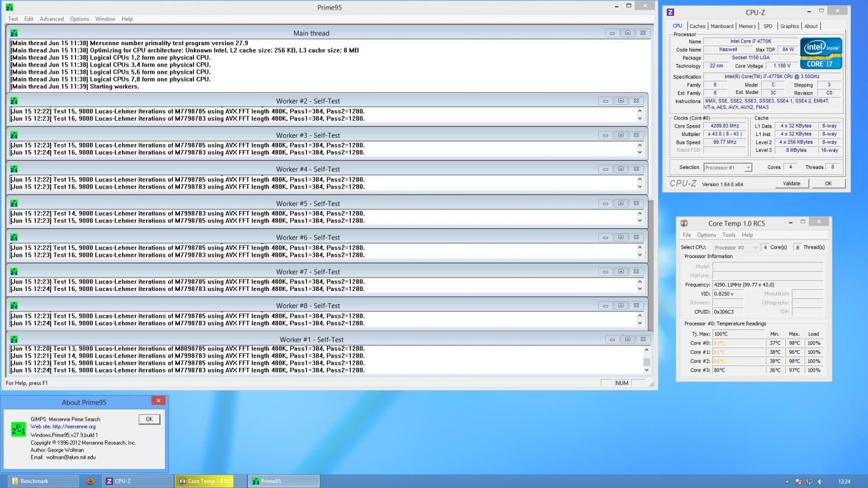Click the Worker #5 scrollbar down arrow
This screenshot has height=488, width=868.
click(640, 221)
